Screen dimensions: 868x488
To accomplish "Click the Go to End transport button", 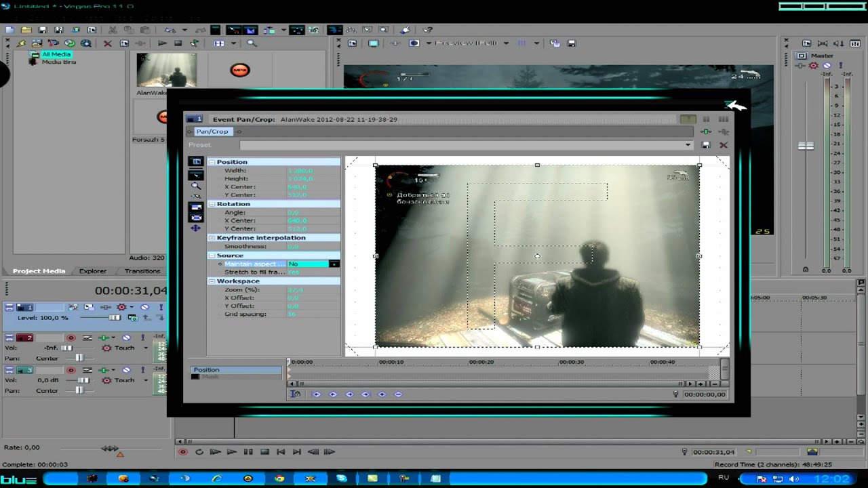I will tap(297, 452).
